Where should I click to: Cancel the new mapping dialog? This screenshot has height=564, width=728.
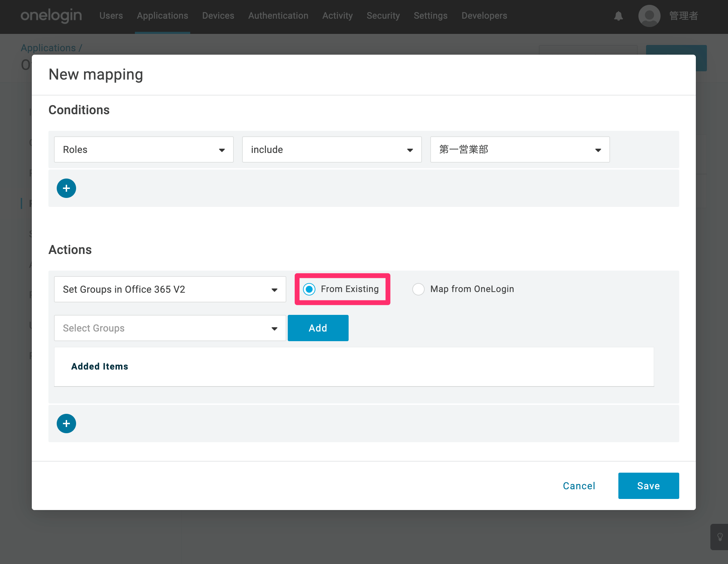click(579, 486)
